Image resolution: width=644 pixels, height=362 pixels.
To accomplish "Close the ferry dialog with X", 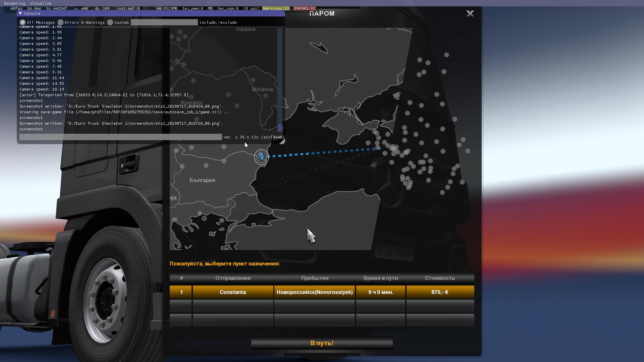I will (x=470, y=13).
